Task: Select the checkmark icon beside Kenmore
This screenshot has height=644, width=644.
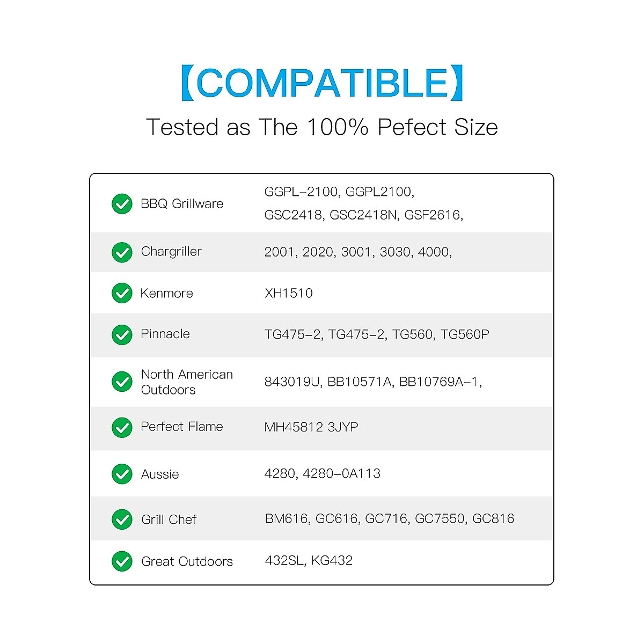Action: (122, 293)
